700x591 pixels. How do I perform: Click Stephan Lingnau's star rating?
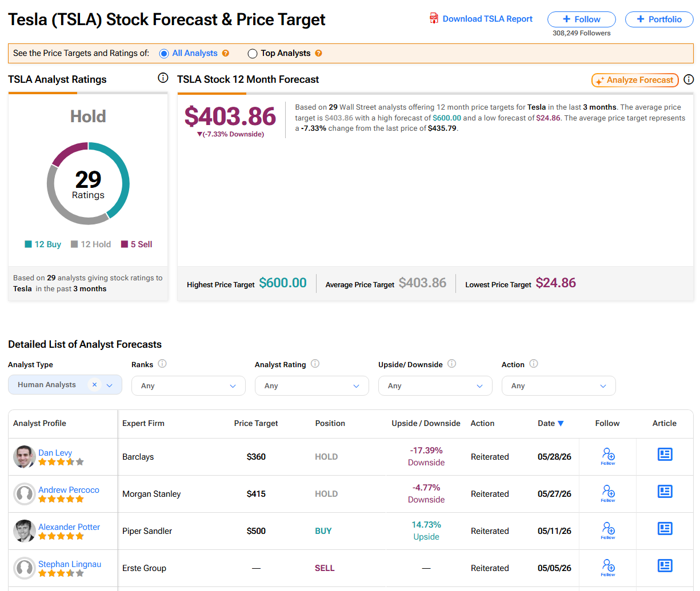coord(61,573)
